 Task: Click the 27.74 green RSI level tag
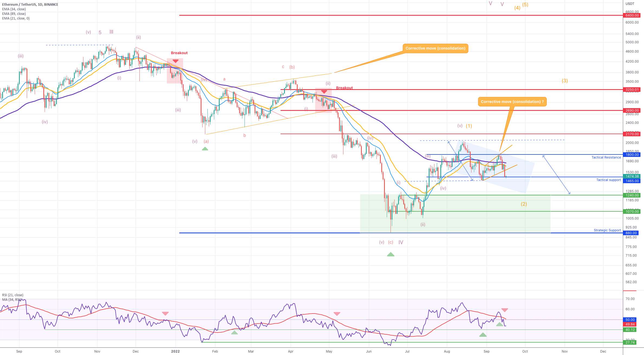(x=630, y=343)
